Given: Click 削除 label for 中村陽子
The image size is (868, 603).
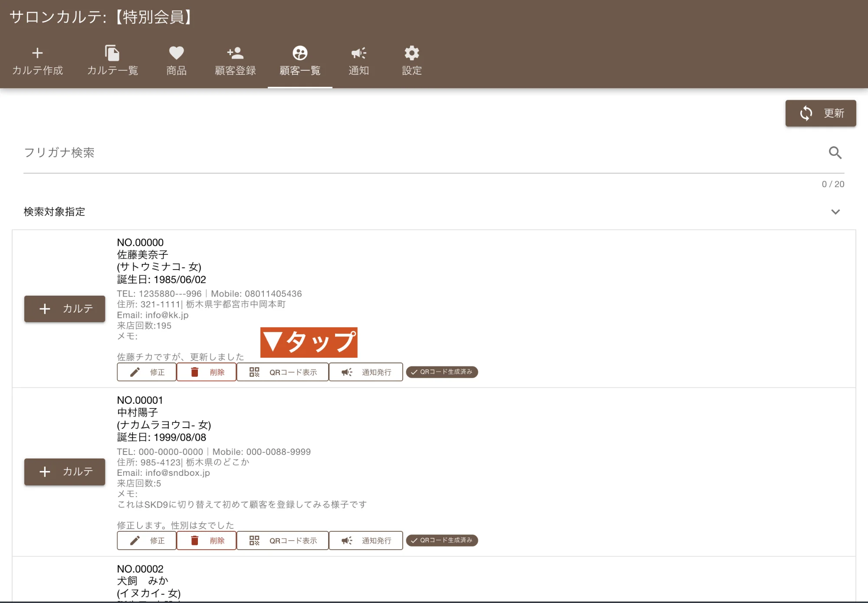Looking at the screenshot, I should (217, 540).
